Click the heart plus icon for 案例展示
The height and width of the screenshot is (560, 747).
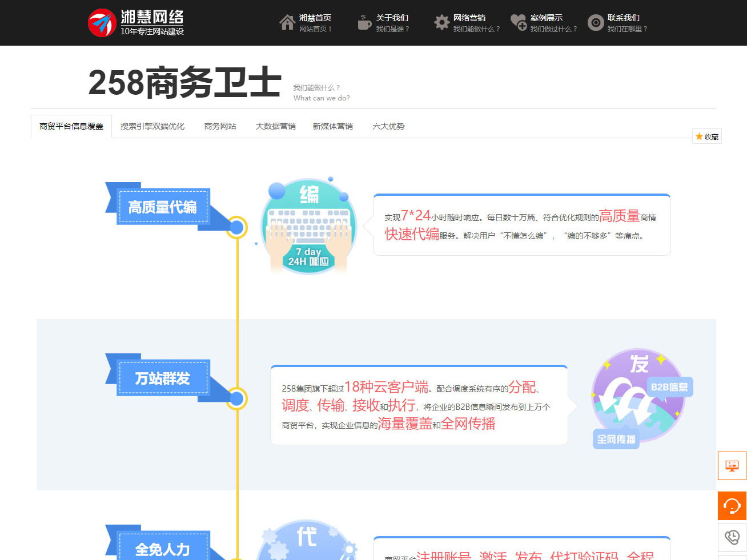click(x=519, y=22)
